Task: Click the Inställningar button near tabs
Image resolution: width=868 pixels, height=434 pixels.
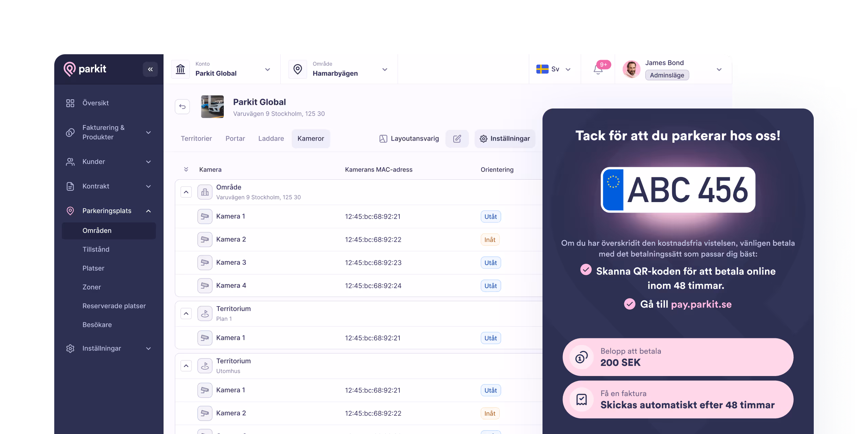Action: 505,138
